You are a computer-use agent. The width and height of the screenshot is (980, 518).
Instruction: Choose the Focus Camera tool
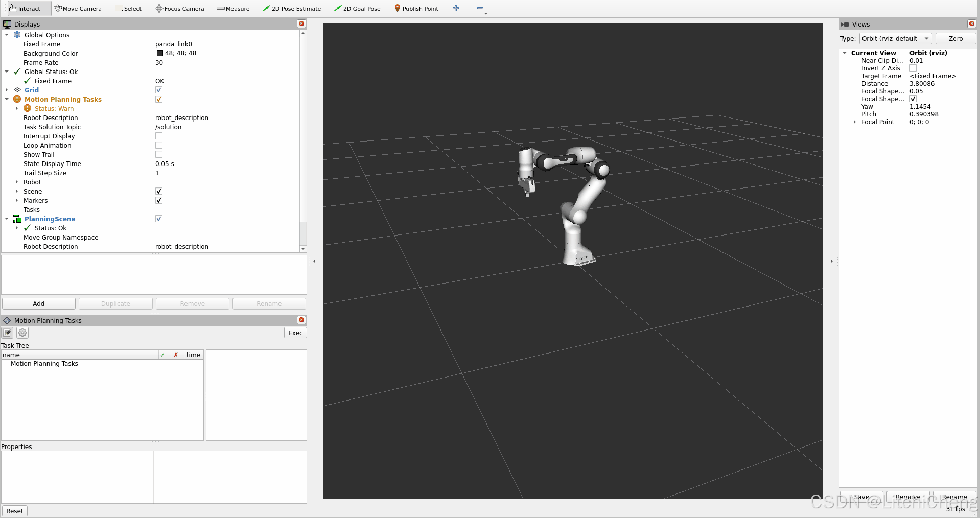179,9
